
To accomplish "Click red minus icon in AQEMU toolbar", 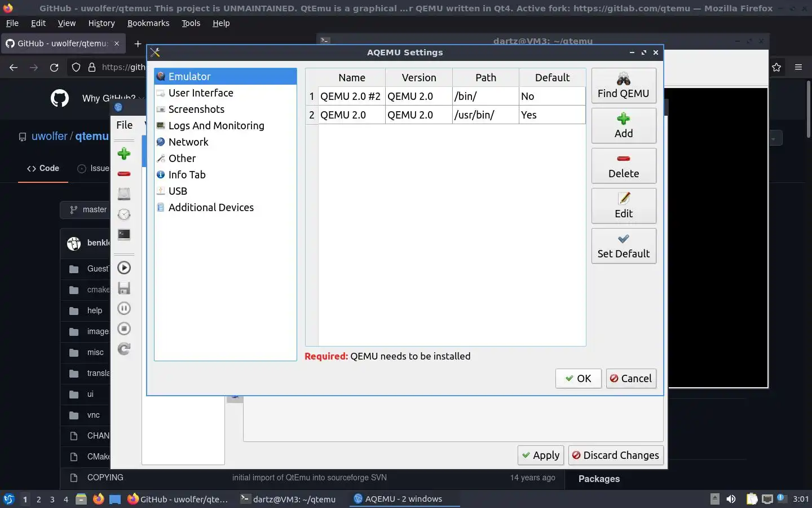I will 124,174.
